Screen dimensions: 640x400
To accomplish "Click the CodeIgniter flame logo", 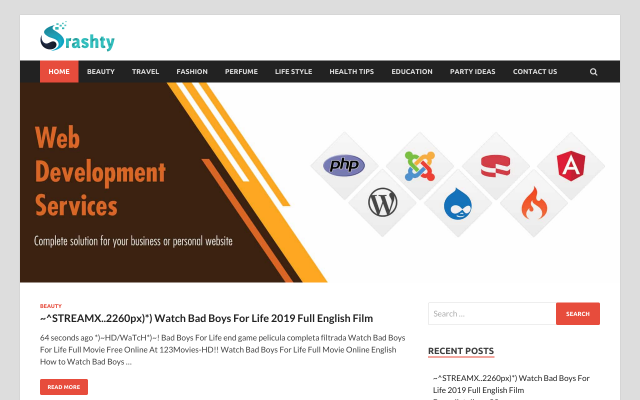I will [x=534, y=203].
